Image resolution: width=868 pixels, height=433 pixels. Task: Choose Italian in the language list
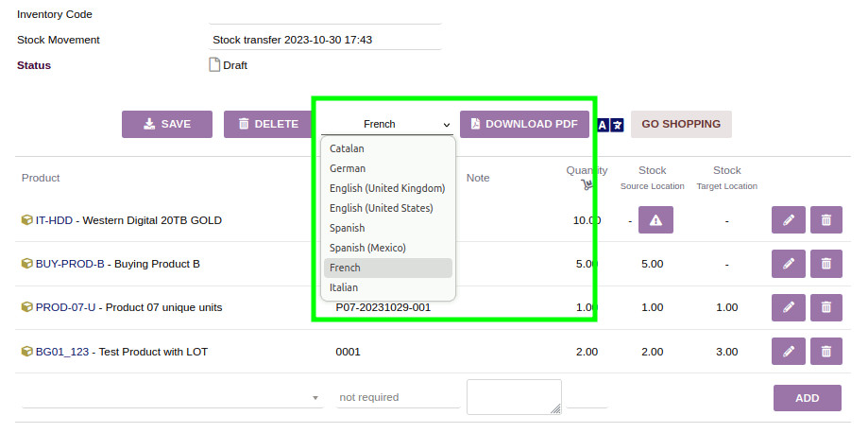click(x=344, y=287)
